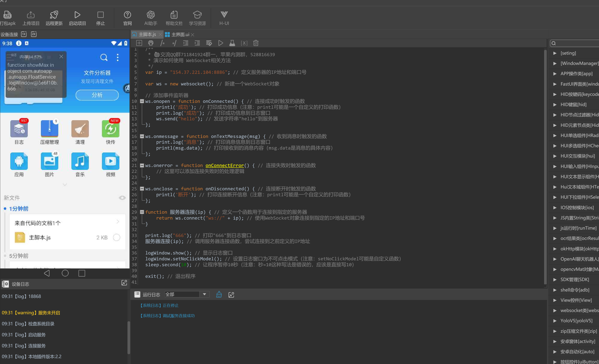Clear run log with broom icon
Screen dimensions: 599x364
(219, 295)
